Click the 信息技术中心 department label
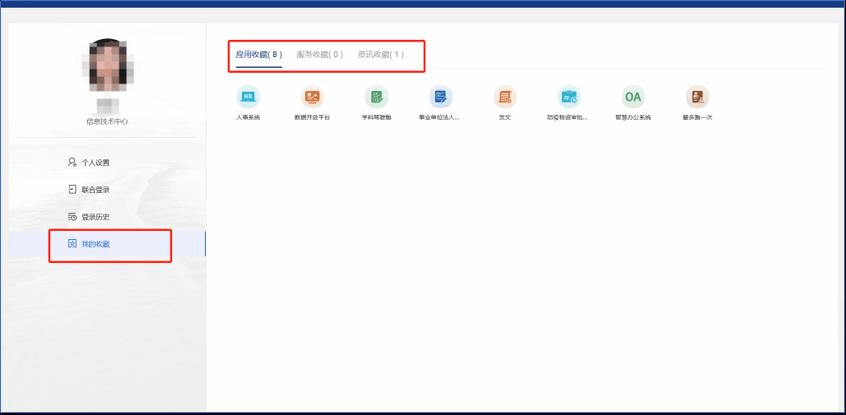Viewport: 846px width, 415px height. coord(107,121)
